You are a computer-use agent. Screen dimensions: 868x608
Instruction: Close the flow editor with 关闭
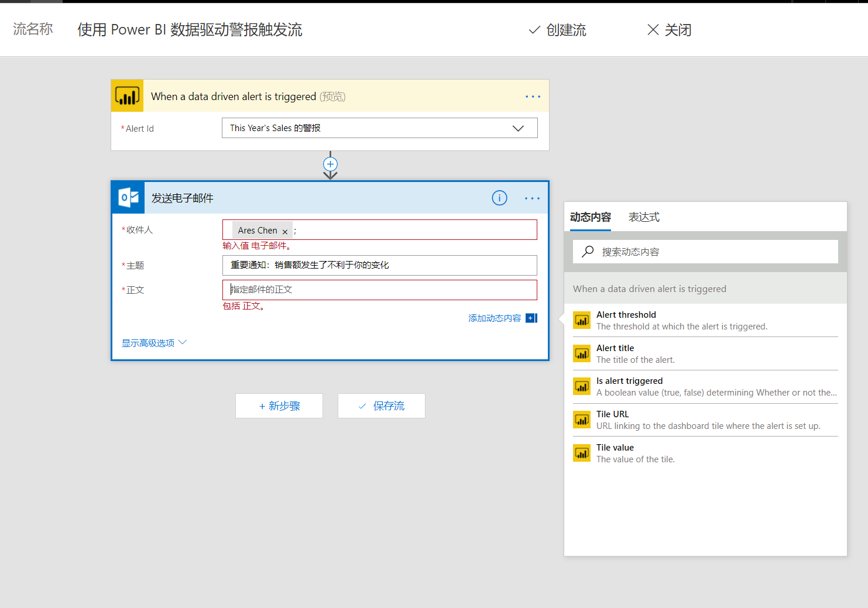click(670, 30)
